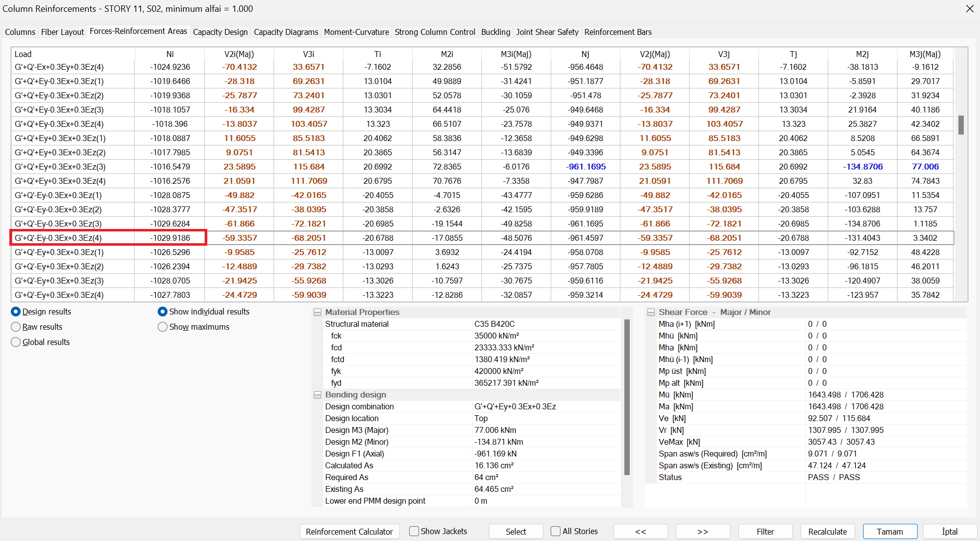Go to the Strong Column Control tab
This screenshot has height=541, width=980.
point(435,32)
